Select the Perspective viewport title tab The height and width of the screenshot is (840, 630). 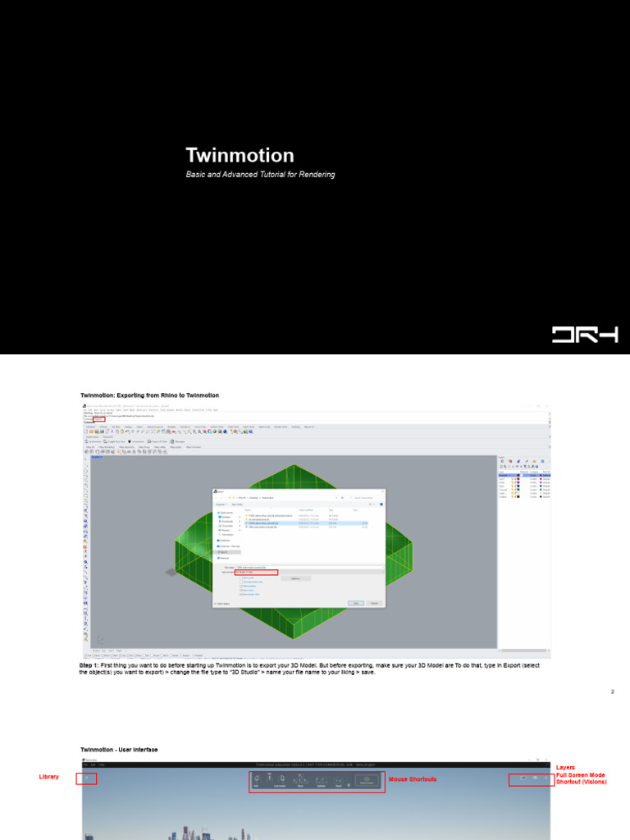97,457
